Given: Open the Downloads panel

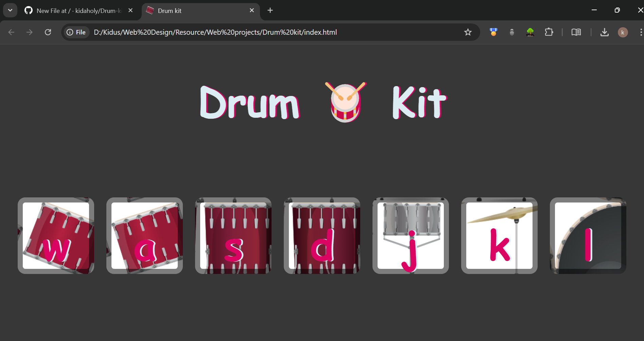Looking at the screenshot, I should tap(604, 32).
